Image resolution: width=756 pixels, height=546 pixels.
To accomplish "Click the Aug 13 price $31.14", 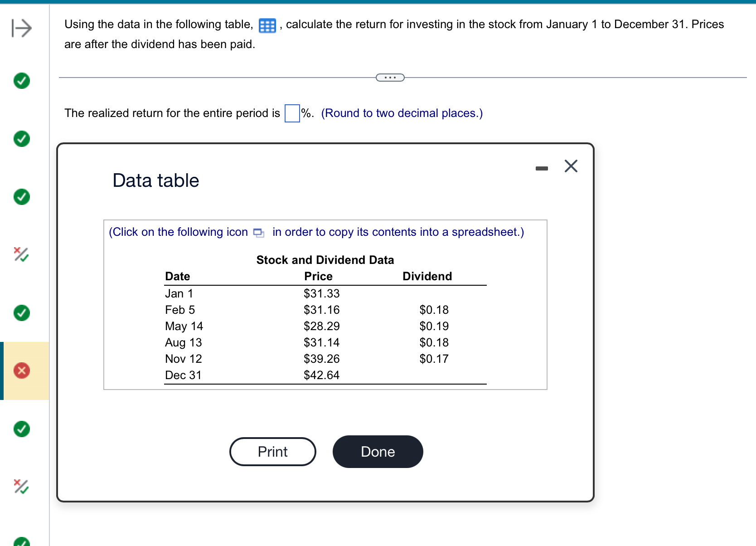I will click(322, 343).
